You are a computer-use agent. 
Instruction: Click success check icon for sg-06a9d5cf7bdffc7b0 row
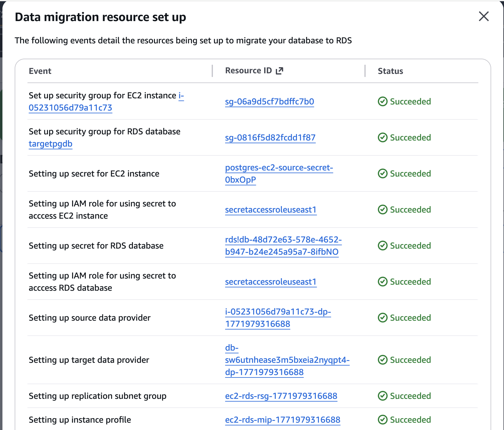[x=382, y=101]
